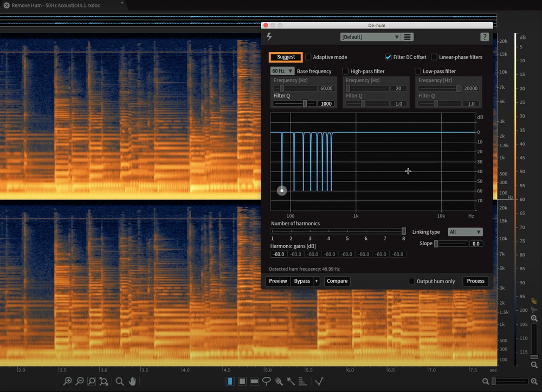Click the Preview button

point(278,281)
